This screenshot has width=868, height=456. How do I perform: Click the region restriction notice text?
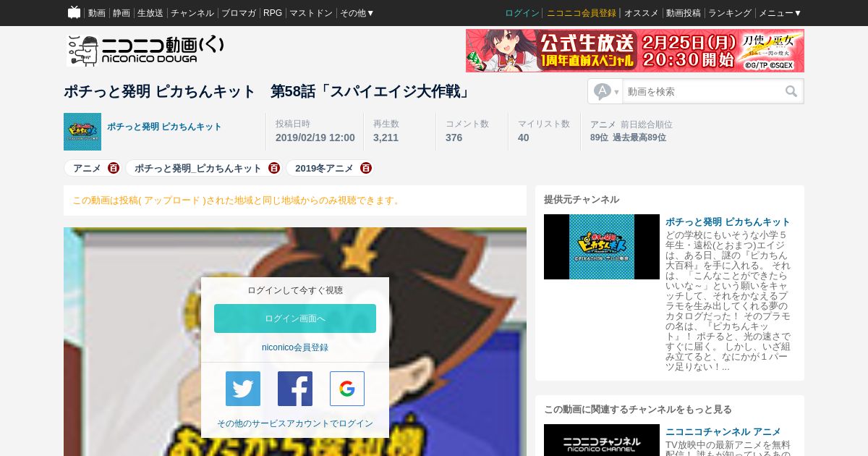pyautogui.click(x=237, y=200)
